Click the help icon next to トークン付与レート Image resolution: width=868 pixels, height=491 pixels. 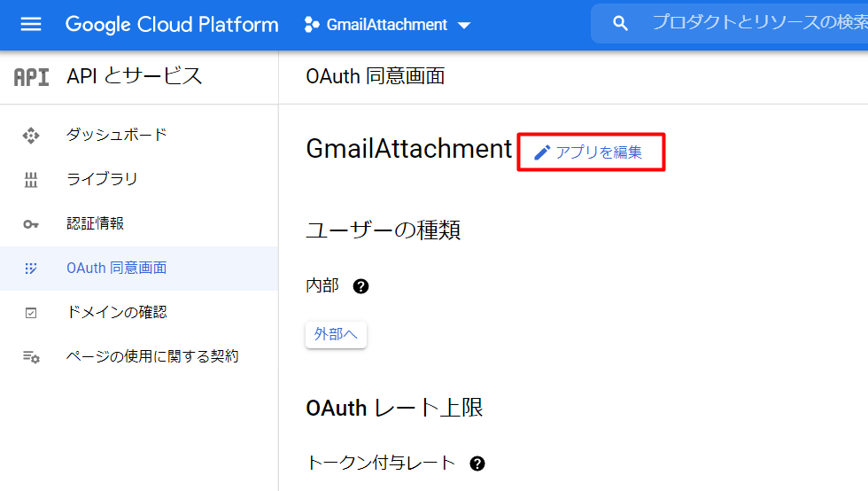(477, 464)
